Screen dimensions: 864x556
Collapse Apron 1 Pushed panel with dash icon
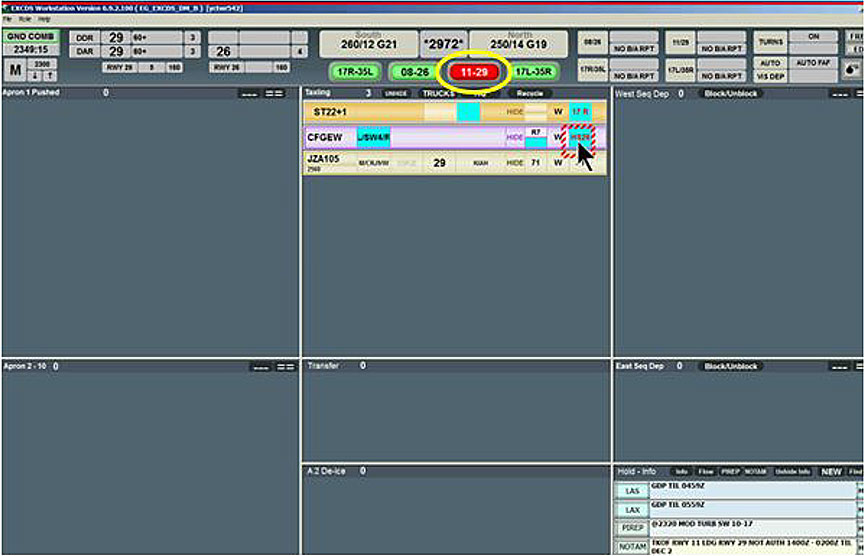(249, 93)
